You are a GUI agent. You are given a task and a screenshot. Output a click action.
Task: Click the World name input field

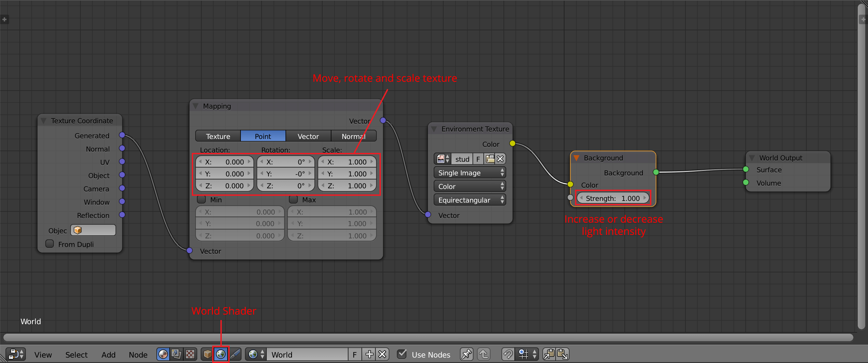click(x=307, y=354)
